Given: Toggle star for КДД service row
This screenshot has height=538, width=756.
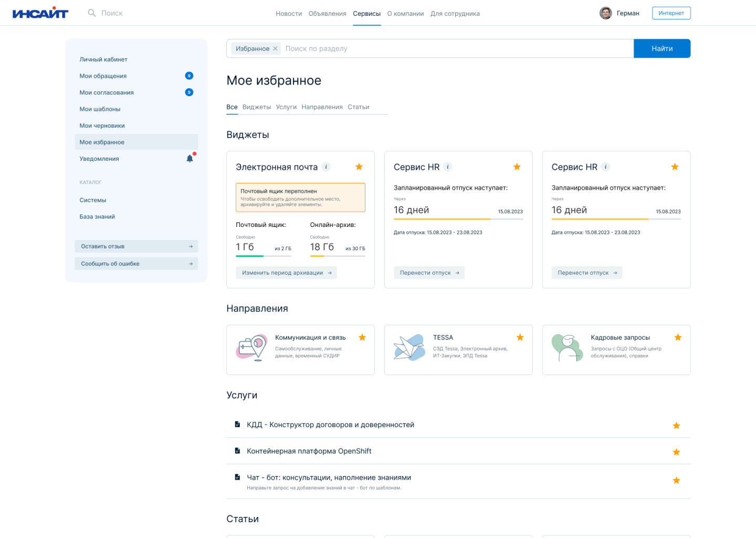Looking at the screenshot, I should 676,426.
